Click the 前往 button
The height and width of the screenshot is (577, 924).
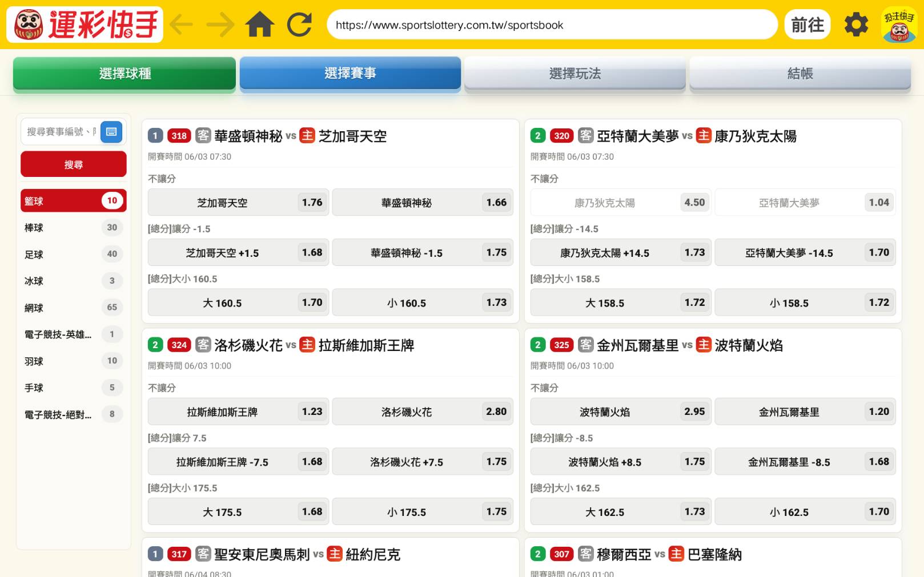click(x=808, y=25)
